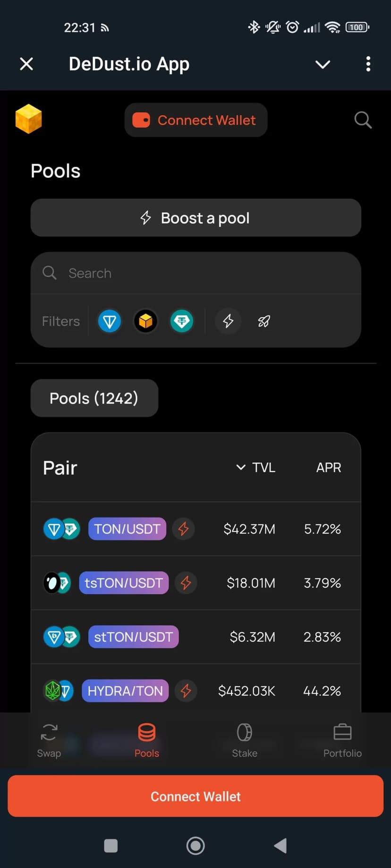Image resolution: width=391 pixels, height=868 pixels.
Task: Enable the rocket filter icon
Action: [264, 321]
